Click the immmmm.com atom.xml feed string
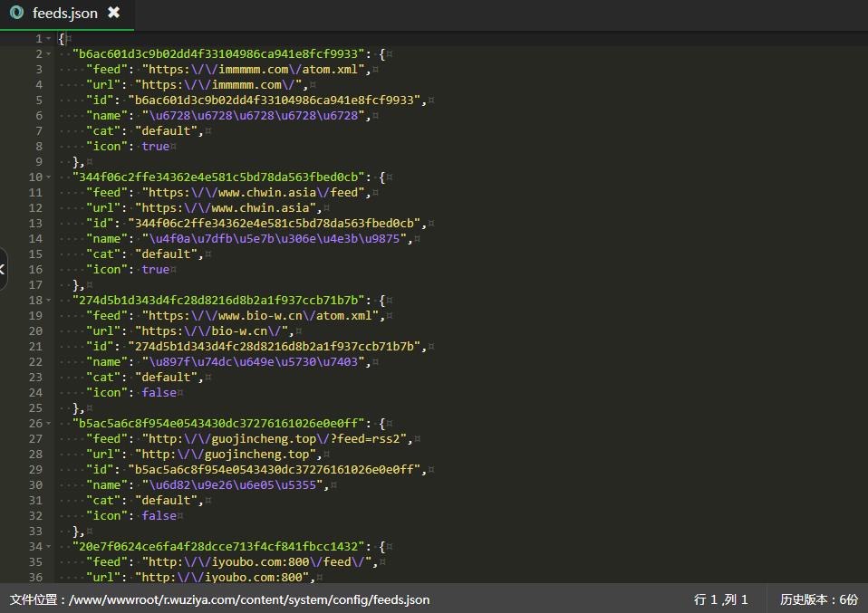The width and height of the screenshot is (868, 613). tap(256, 70)
